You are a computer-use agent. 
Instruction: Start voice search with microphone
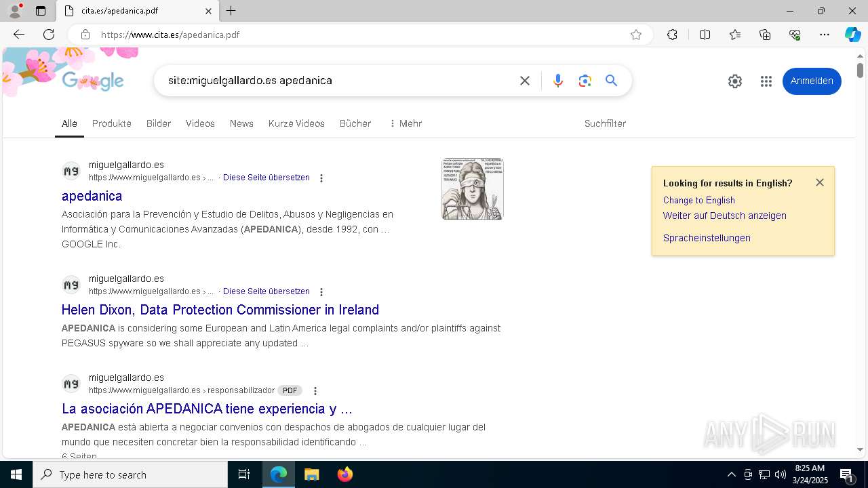click(558, 81)
